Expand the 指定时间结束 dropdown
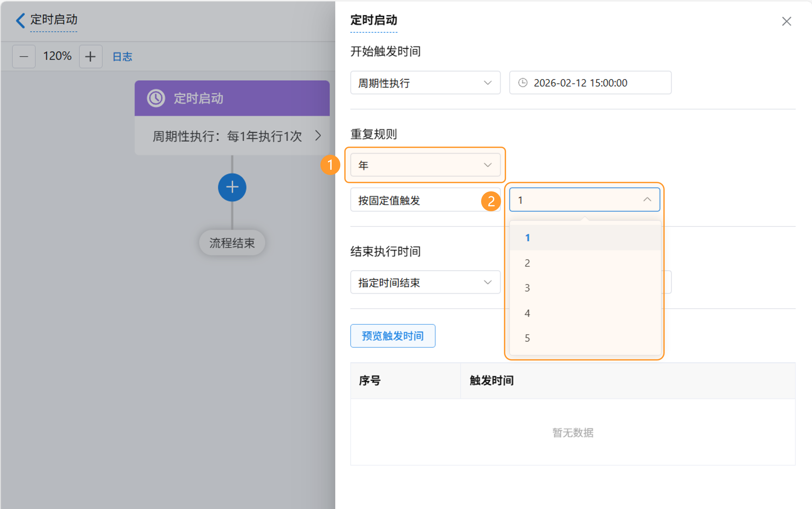The height and width of the screenshot is (509, 812). coord(425,282)
